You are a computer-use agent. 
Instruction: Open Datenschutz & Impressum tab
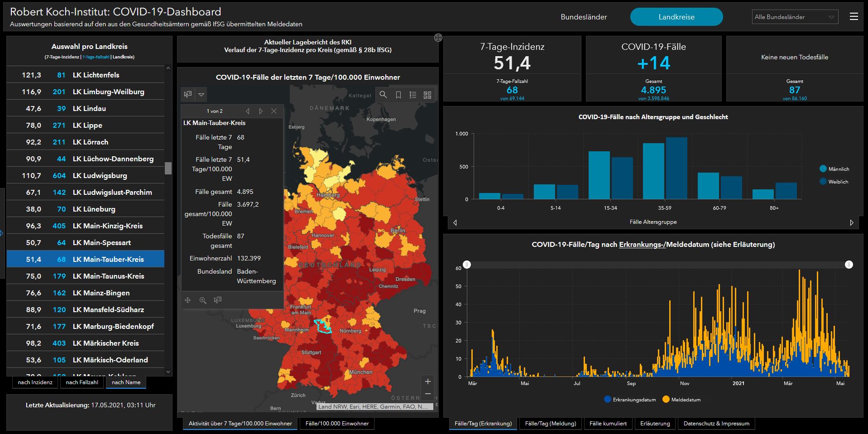(716, 424)
